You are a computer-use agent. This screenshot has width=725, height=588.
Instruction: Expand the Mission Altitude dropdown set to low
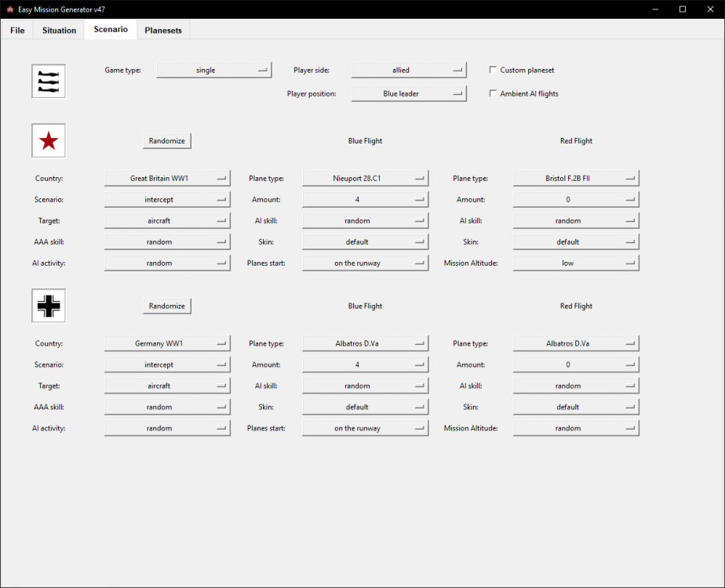(576, 263)
